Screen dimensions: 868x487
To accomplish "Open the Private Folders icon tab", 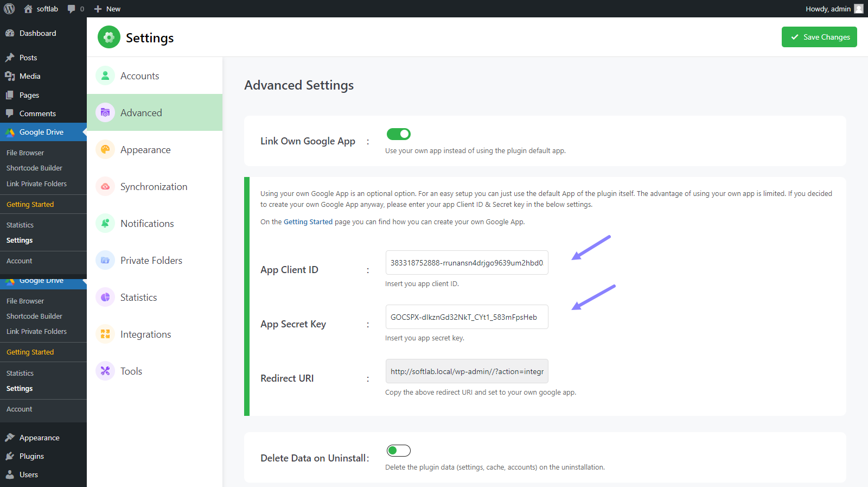I will [105, 260].
